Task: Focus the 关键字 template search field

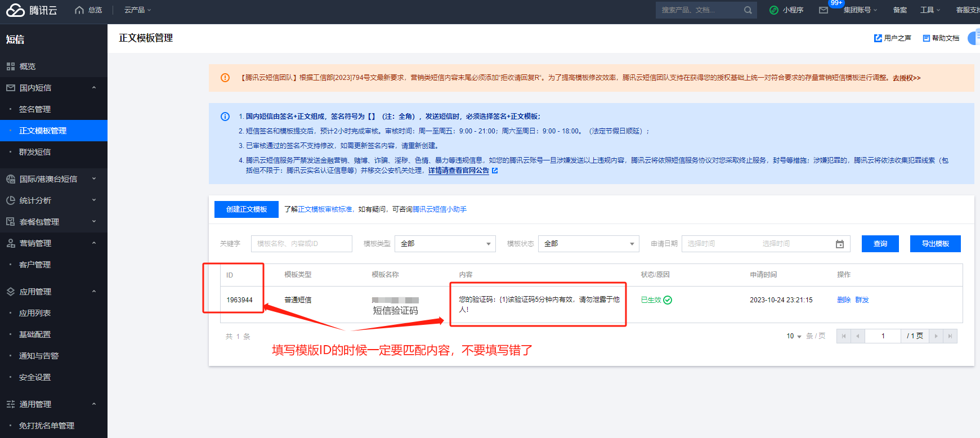Action: [302, 244]
